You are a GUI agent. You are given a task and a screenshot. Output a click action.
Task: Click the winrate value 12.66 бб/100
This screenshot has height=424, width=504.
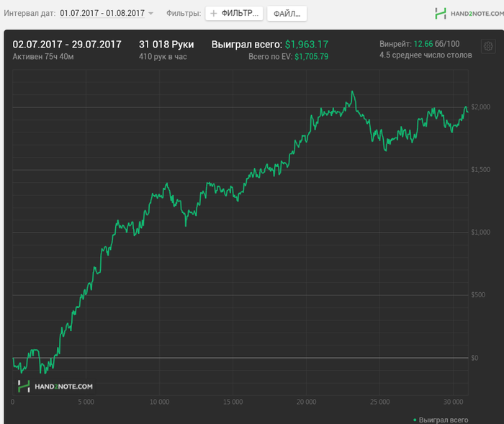436,44
